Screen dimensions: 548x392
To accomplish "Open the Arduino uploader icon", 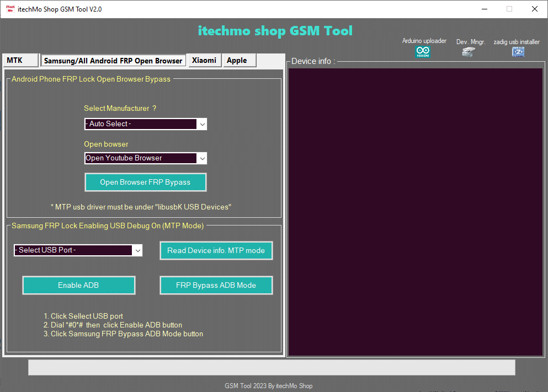I will click(423, 52).
